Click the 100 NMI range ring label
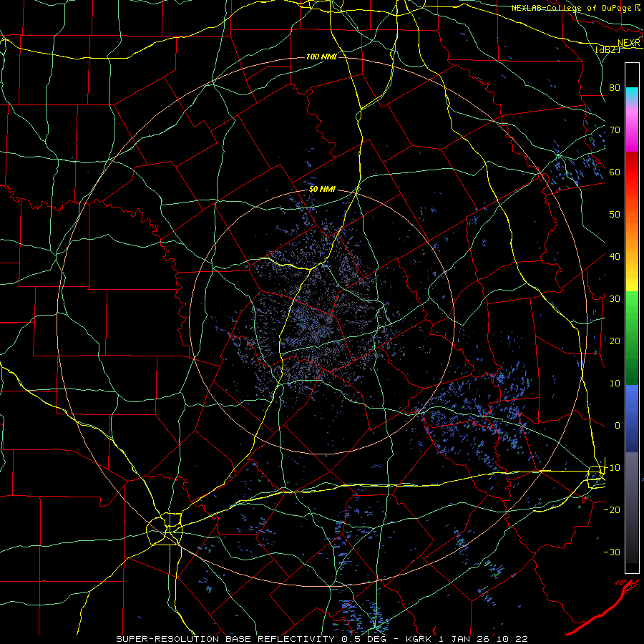 [x=321, y=57]
